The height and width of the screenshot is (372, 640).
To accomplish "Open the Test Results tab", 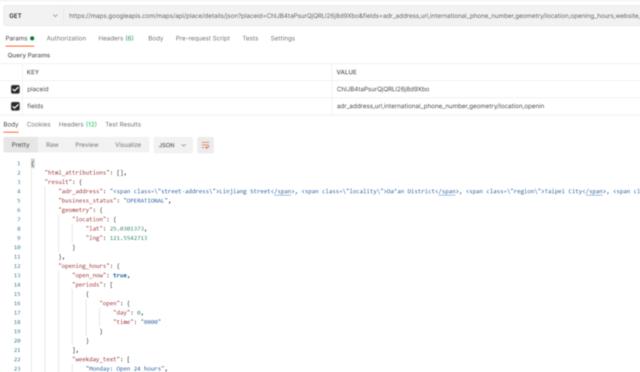I will pyautogui.click(x=123, y=125).
